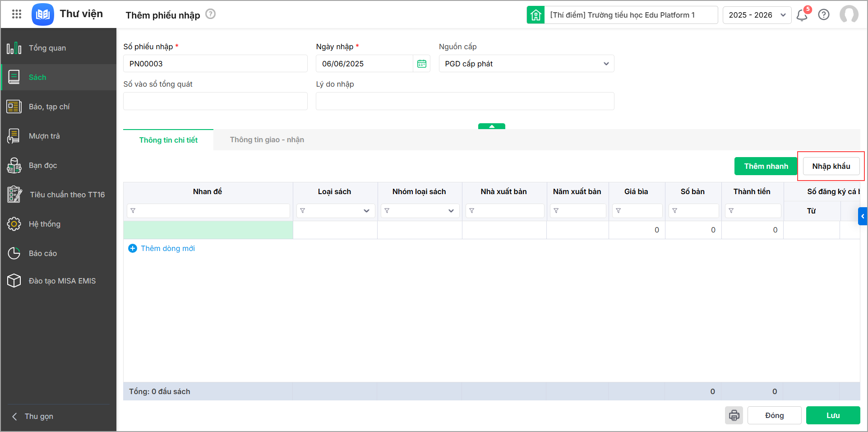Collapse the sidebar with Thu gọn
Viewport: 868px width, 432px height.
(32, 416)
